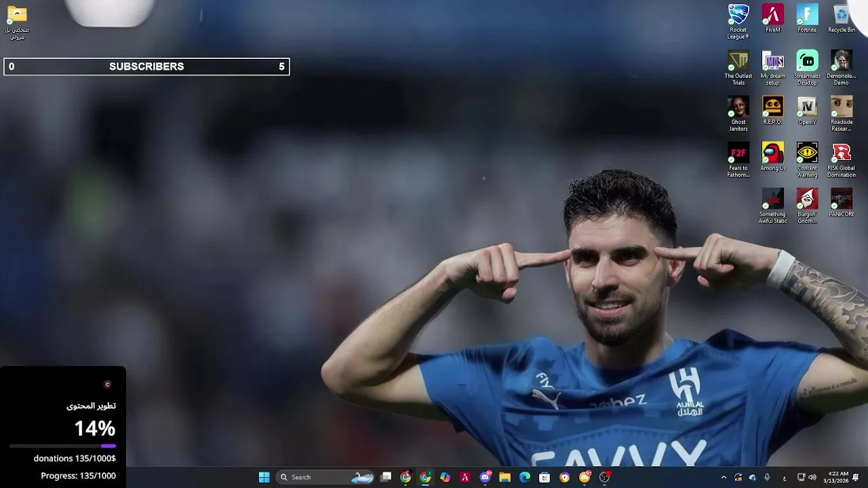Open the clock and date flyout
This screenshot has width=868, height=488.
(x=837, y=477)
